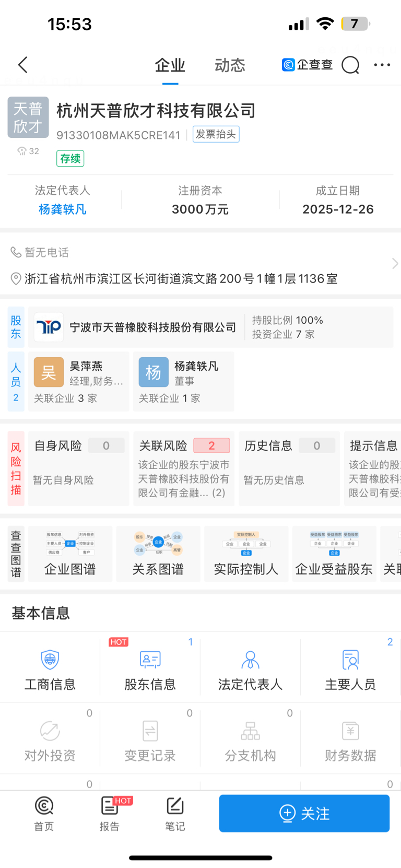This screenshot has width=401, height=868.
Task: Expand contact details chevron arrow
Action: click(x=395, y=264)
